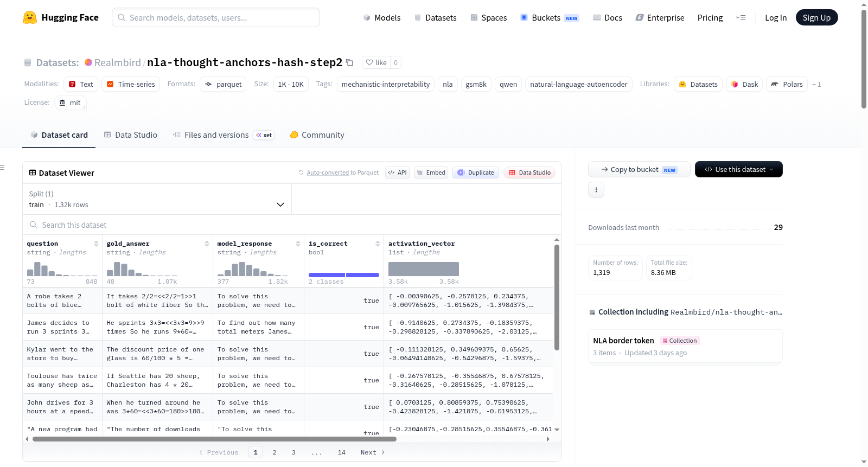Select the Datasets library tag
The image size is (868, 467).
[x=698, y=84]
